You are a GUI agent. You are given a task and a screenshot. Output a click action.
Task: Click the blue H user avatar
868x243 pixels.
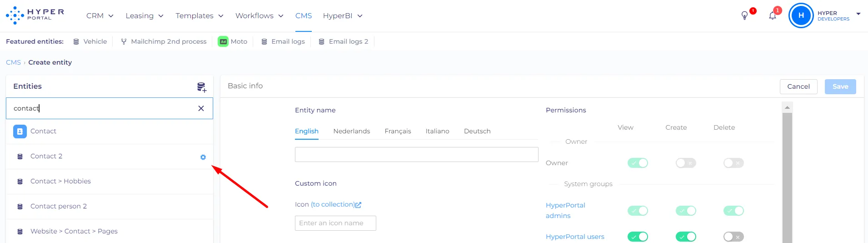tap(801, 15)
